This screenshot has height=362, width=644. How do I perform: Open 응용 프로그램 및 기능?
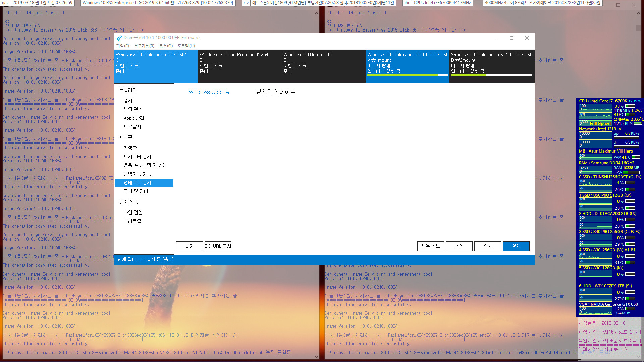pos(145,165)
